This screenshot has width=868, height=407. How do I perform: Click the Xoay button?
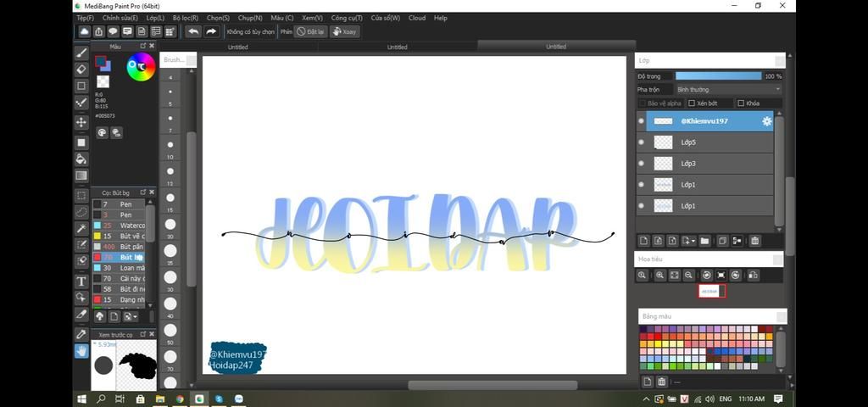(x=344, y=31)
